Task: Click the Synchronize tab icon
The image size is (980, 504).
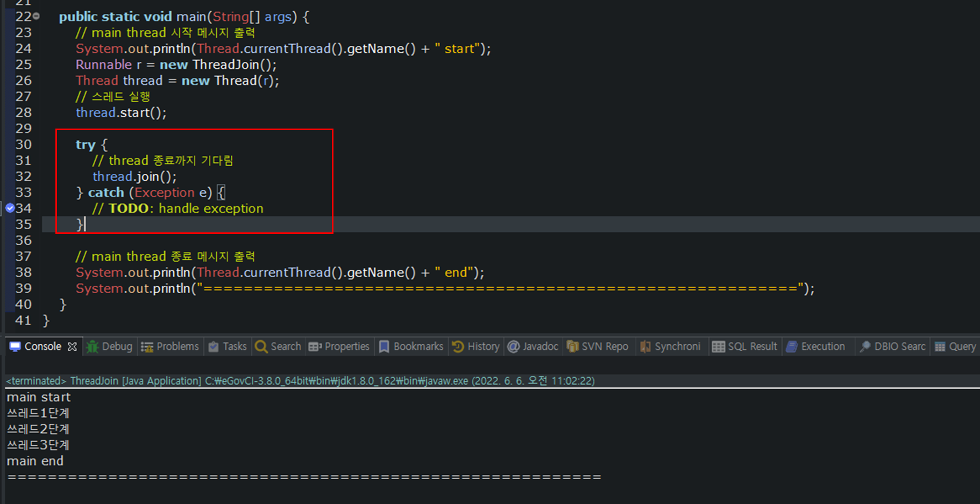Action: coord(645,347)
